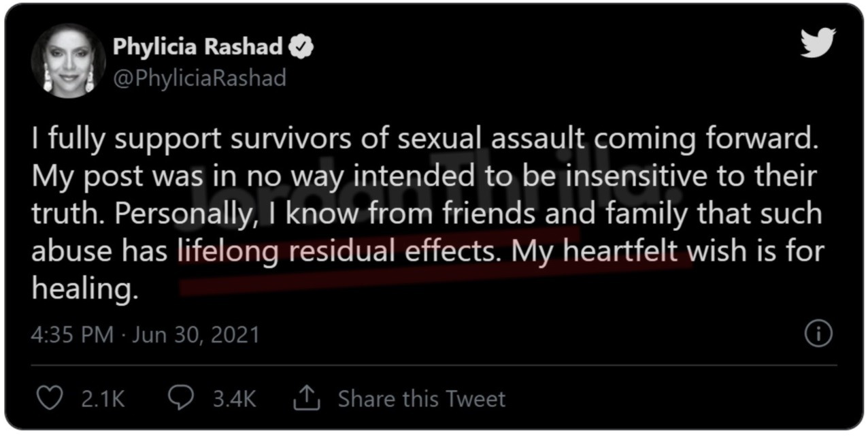Screen dimensions: 868x437
Task: Open Phylicia Rashad's profile picture
Action: (x=67, y=64)
